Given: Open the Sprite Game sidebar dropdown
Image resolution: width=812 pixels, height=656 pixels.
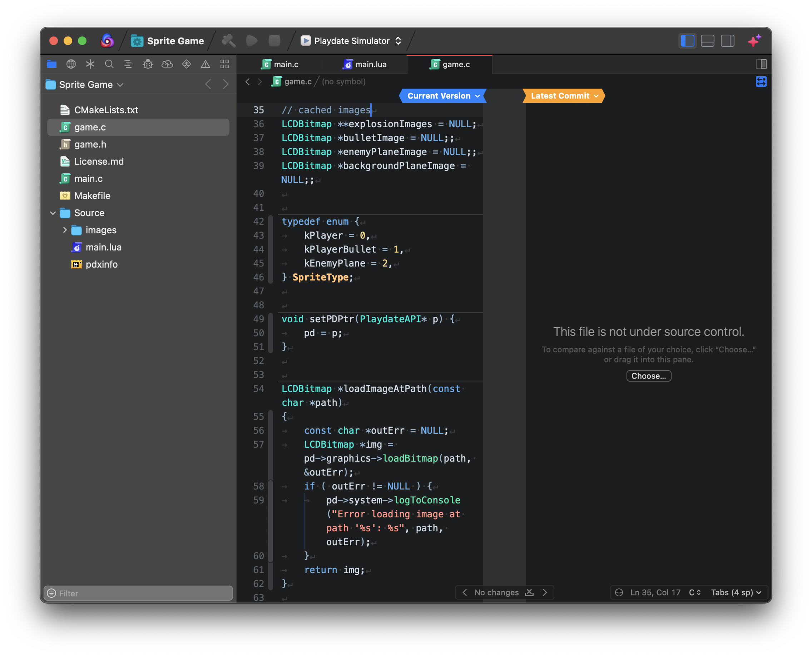Looking at the screenshot, I should (x=85, y=85).
